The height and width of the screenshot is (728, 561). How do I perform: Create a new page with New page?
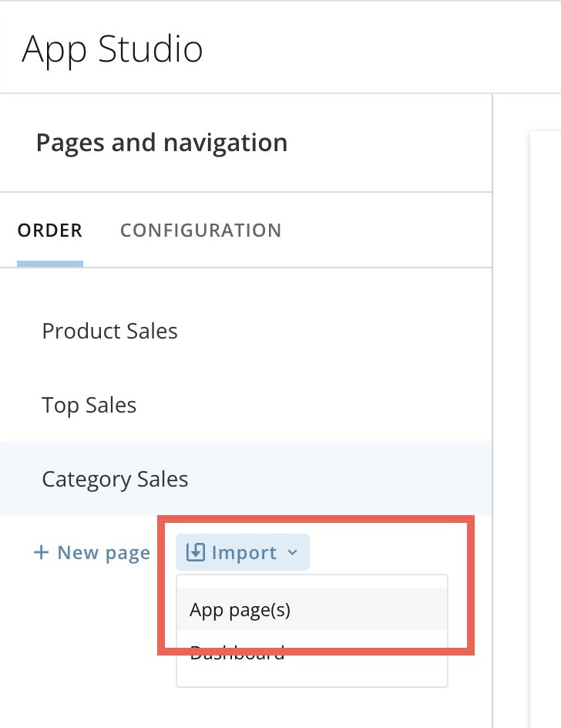(103, 552)
